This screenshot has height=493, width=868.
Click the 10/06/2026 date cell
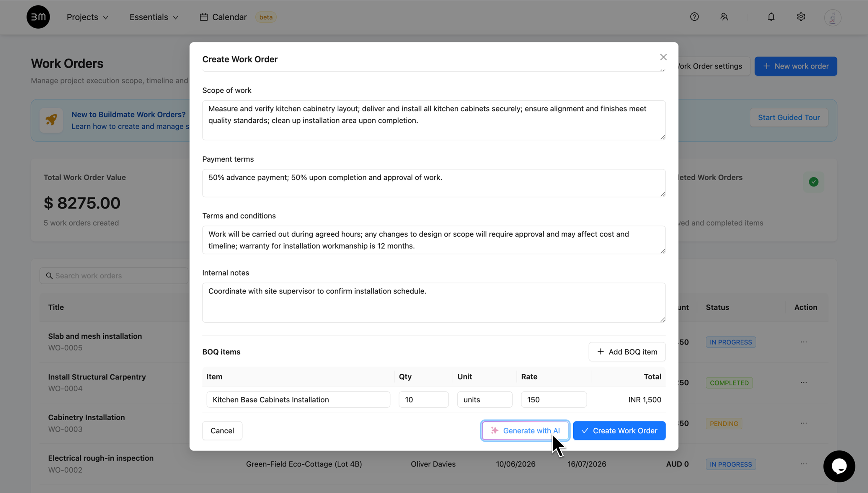click(515, 464)
